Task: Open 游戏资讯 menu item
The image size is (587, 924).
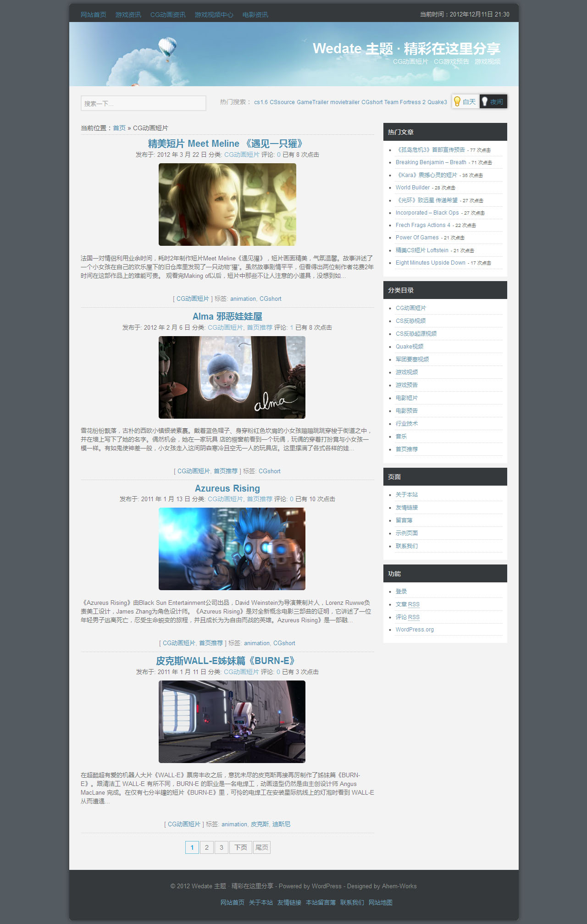Action: tap(128, 15)
